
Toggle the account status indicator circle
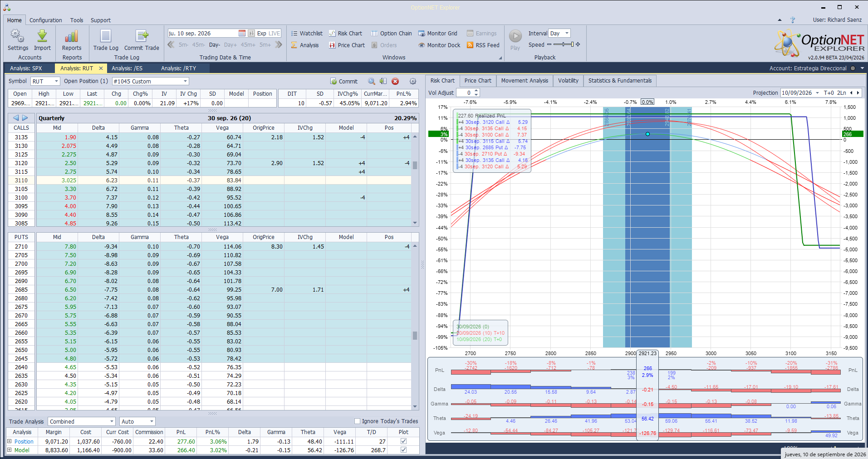[853, 68]
